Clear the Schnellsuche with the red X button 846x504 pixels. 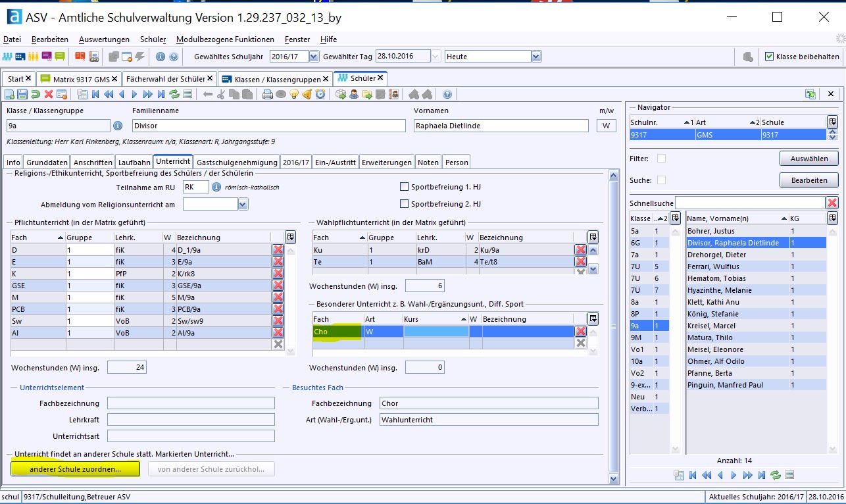(832, 203)
